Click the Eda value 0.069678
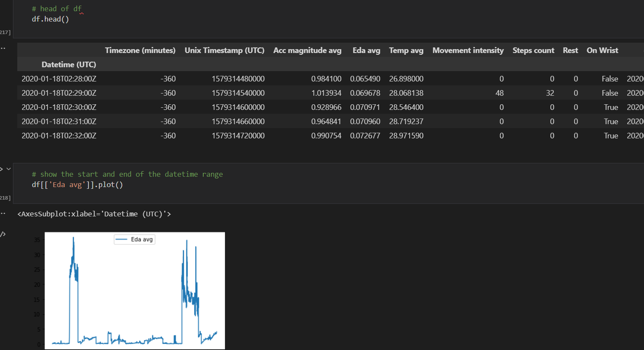 [365, 93]
